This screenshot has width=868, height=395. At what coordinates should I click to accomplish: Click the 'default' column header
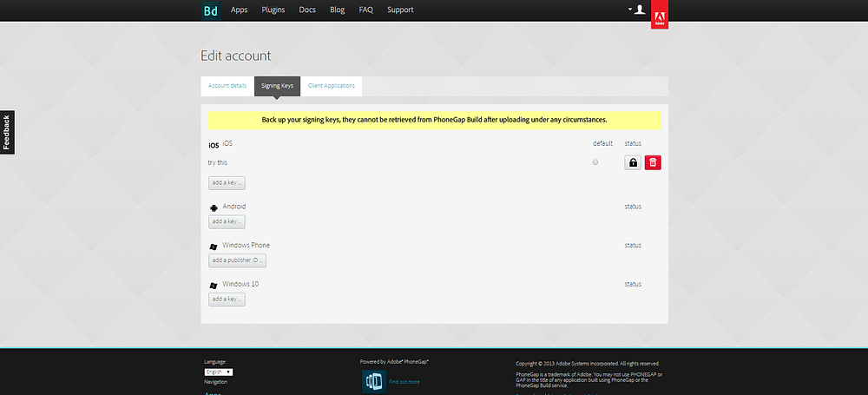pos(603,143)
